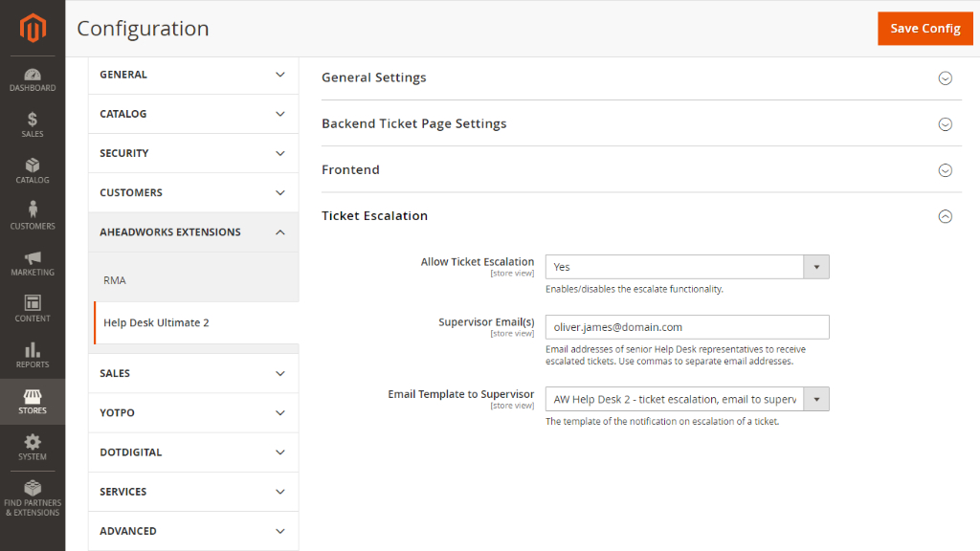Click the Supervisor Email(s) input field
Viewport: 980px width, 551px height.
pos(687,327)
